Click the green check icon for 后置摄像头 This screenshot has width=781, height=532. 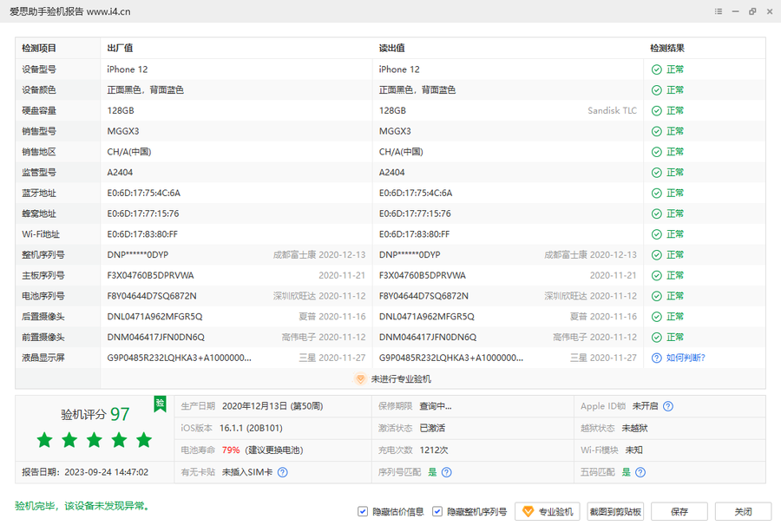pyautogui.click(x=657, y=317)
